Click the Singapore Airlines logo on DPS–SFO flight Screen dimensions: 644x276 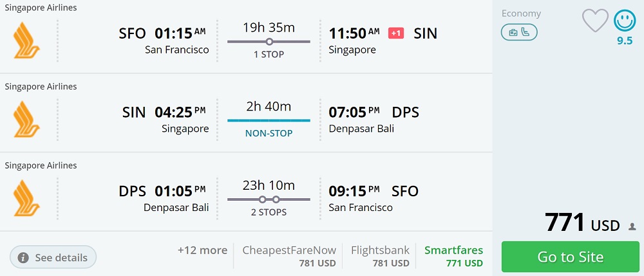pyautogui.click(x=27, y=198)
